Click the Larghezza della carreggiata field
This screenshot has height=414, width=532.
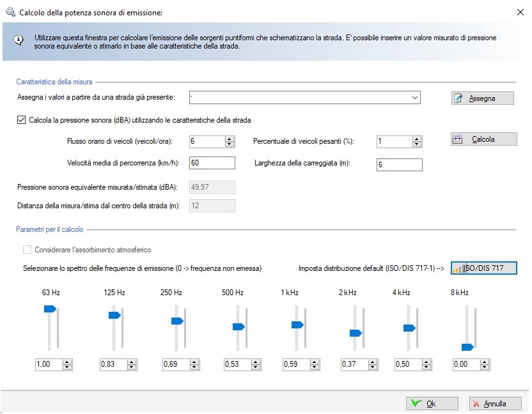[400, 165]
